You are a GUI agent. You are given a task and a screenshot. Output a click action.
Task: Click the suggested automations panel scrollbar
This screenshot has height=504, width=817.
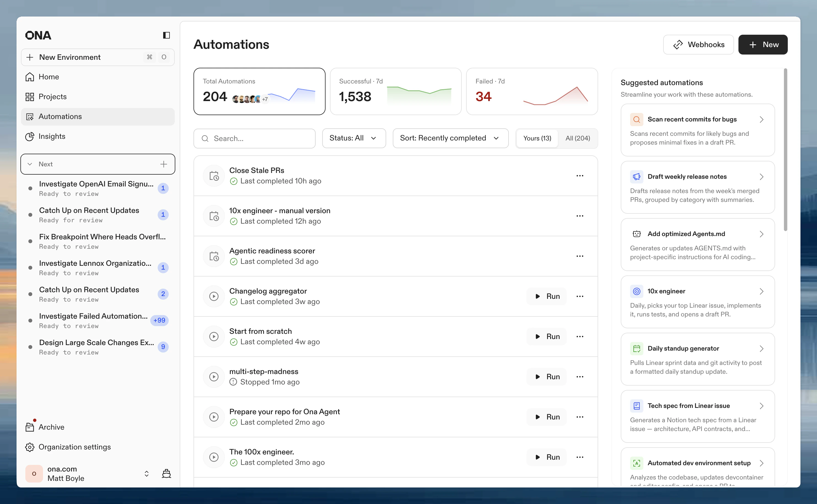[x=785, y=150]
